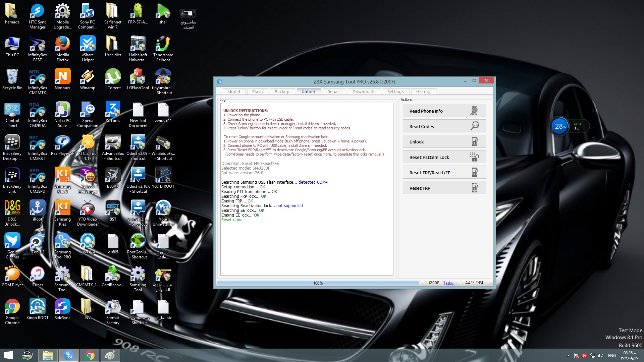
Task: Open Xperia Companion icon
Action: point(88,115)
